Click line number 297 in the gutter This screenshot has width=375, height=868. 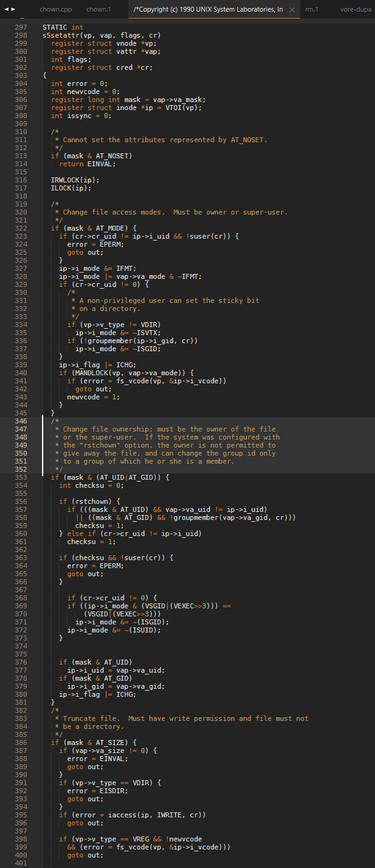20,27
